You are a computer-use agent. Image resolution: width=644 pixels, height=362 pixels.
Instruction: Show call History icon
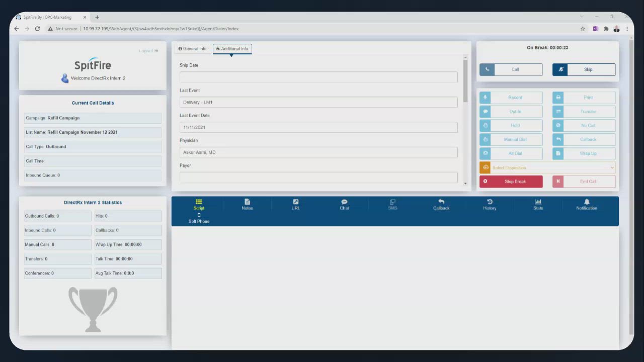click(x=490, y=202)
